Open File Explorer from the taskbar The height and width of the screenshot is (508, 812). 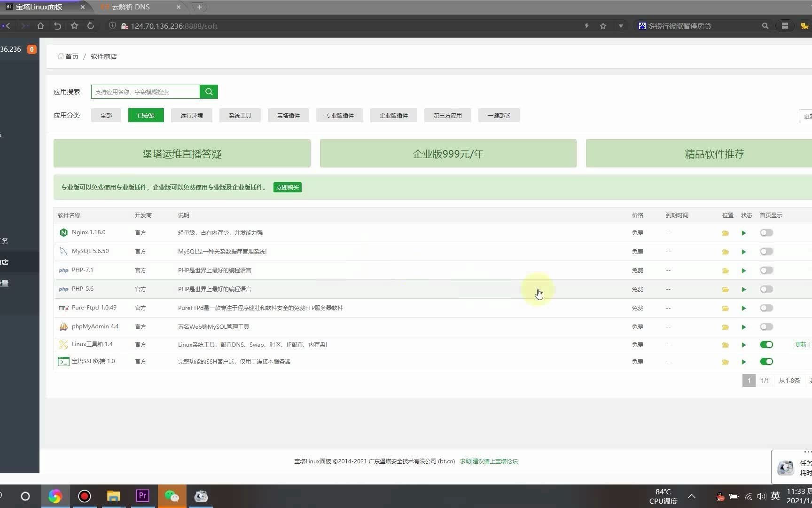pos(113,496)
